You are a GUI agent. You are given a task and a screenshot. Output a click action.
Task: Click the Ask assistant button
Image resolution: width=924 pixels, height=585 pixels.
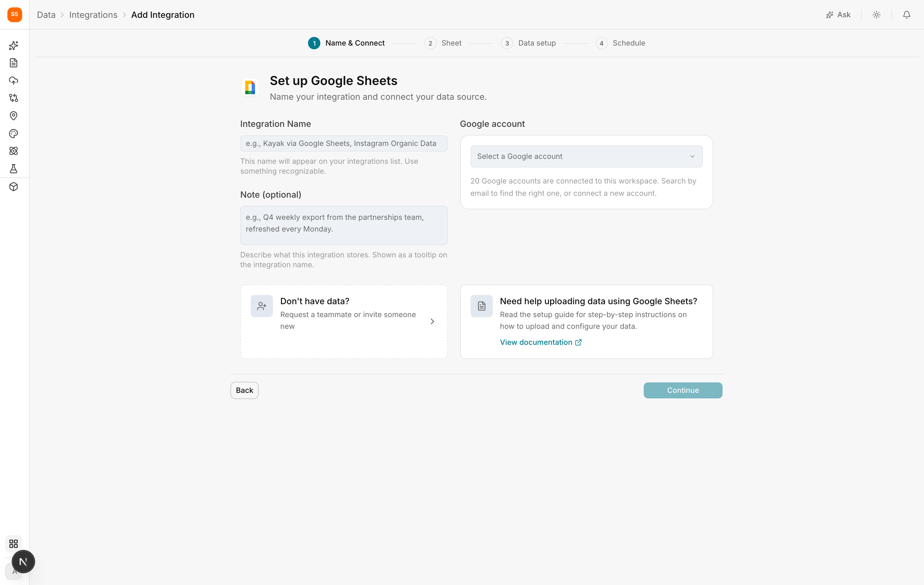[838, 14]
